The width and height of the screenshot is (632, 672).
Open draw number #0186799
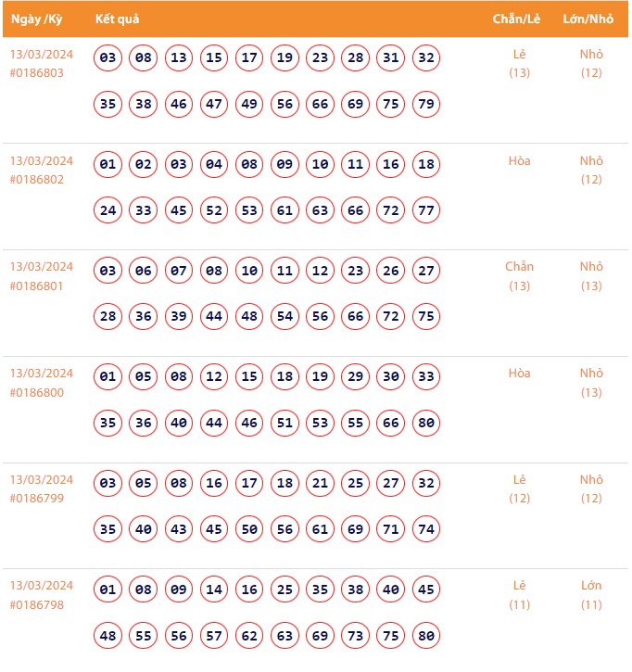point(37,499)
